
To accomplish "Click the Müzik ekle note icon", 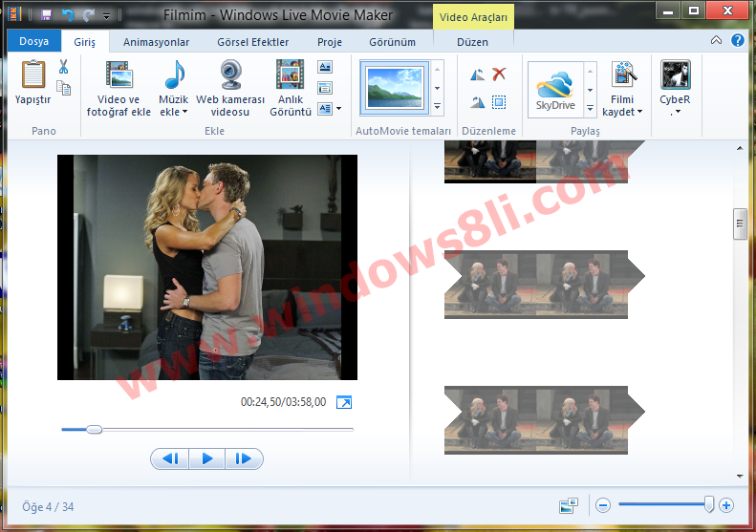I will 174,74.
